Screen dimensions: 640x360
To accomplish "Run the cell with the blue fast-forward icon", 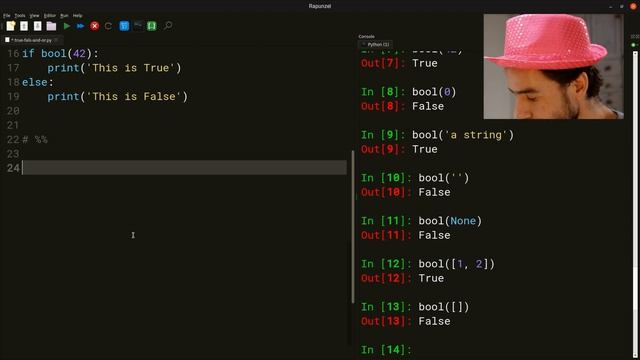I will (x=80, y=26).
